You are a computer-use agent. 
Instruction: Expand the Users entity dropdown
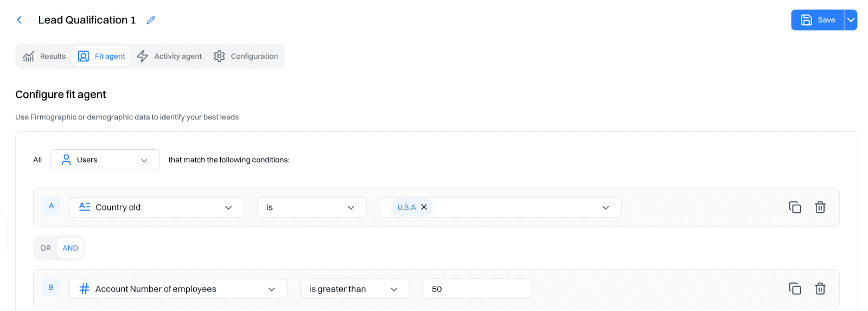105,160
